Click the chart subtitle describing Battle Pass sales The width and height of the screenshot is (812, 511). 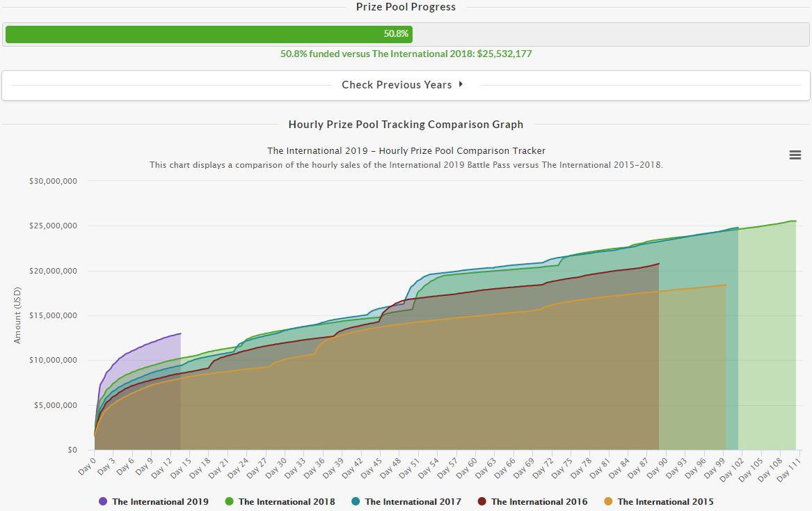[x=406, y=165]
